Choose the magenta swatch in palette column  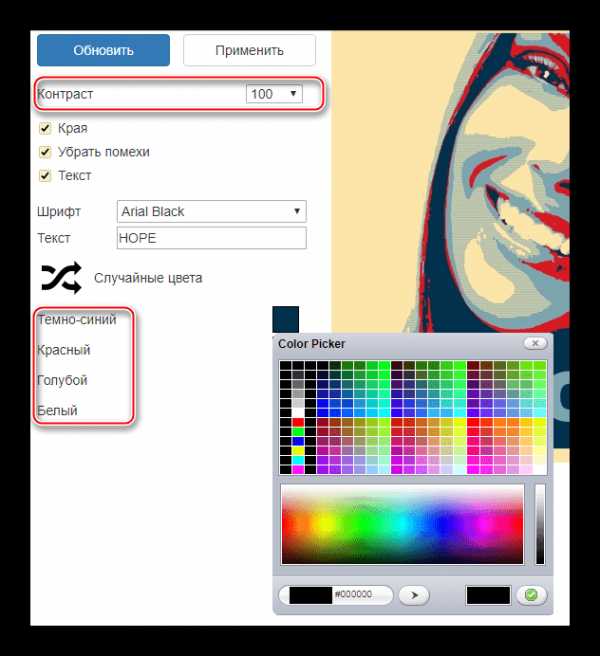(298, 468)
